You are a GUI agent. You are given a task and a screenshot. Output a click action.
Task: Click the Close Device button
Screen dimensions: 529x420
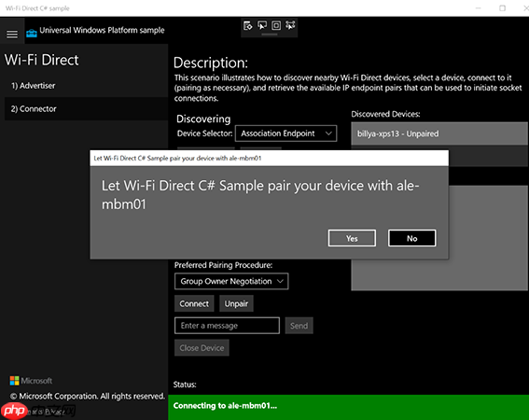point(202,348)
